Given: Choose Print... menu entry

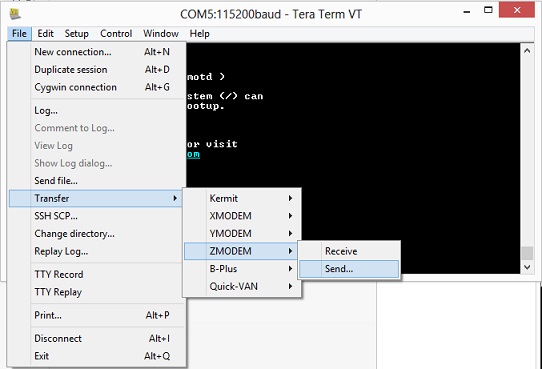Looking at the screenshot, I should pos(96,315).
